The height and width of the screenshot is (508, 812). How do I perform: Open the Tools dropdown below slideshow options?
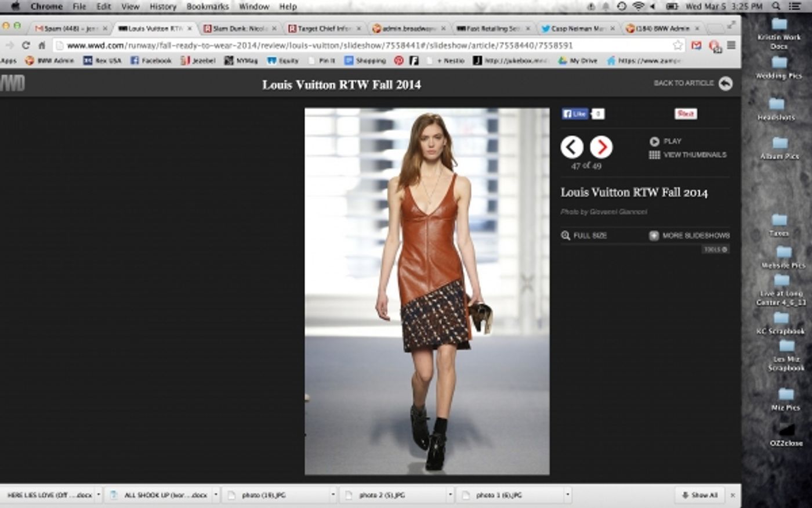click(x=716, y=250)
